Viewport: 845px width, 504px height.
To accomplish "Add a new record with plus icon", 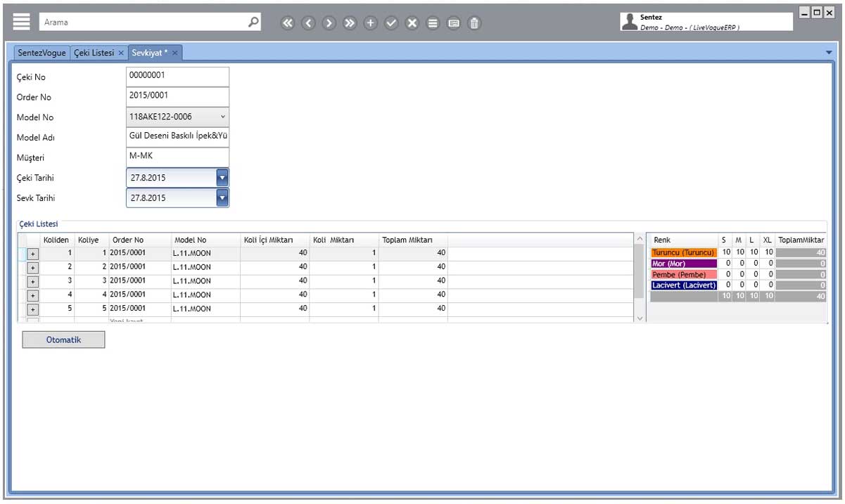I will [x=371, y=22].
